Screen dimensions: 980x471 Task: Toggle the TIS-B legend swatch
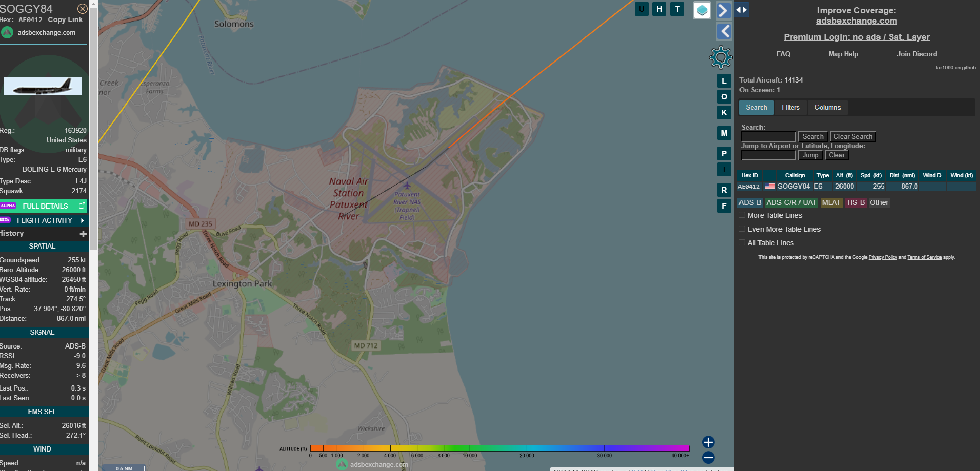point(855,203)
